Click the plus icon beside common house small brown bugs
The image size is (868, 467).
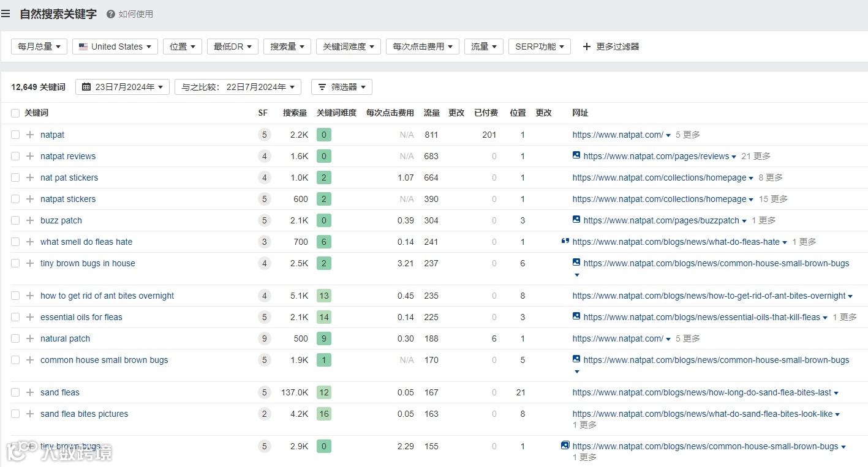tap(30, 360)
